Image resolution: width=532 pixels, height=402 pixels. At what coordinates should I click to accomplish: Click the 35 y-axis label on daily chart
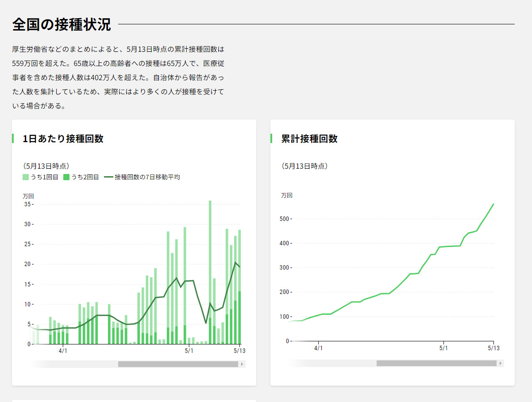tap(27, 204)
